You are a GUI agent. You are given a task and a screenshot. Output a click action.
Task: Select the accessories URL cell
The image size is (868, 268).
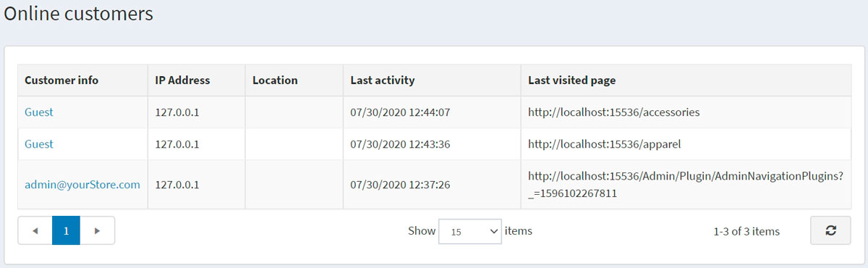[686, 112]
